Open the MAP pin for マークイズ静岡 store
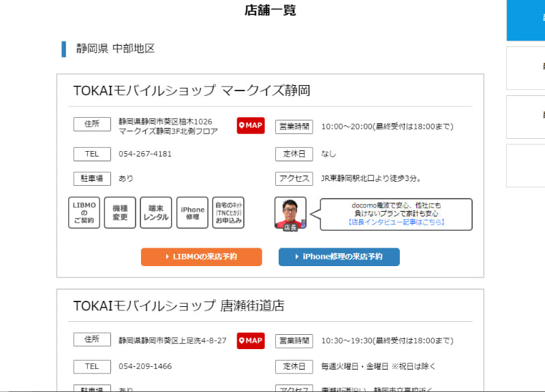The image size is (545, 392). (x=250, y=125)
